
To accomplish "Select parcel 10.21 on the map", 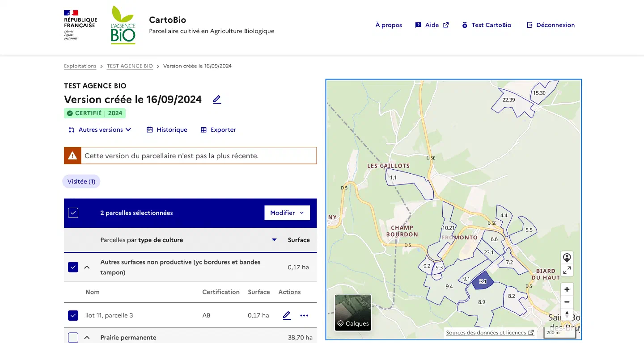I will point(449,228).
